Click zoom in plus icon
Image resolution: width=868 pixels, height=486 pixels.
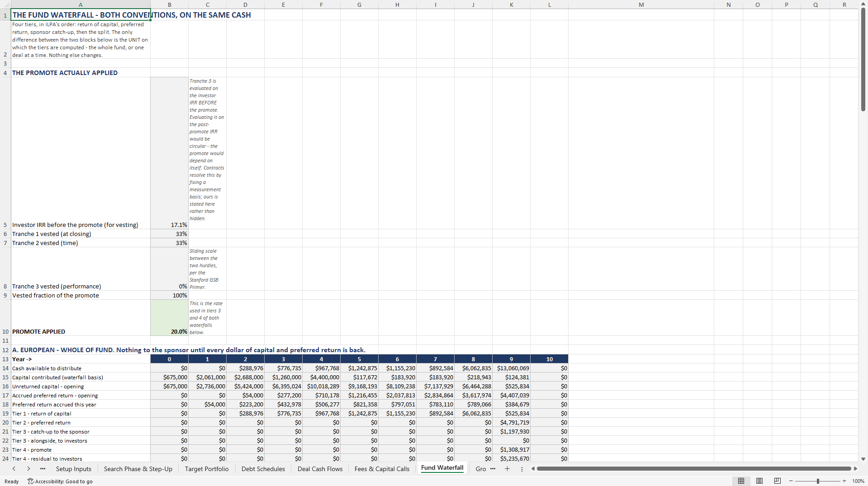[844, 481]
